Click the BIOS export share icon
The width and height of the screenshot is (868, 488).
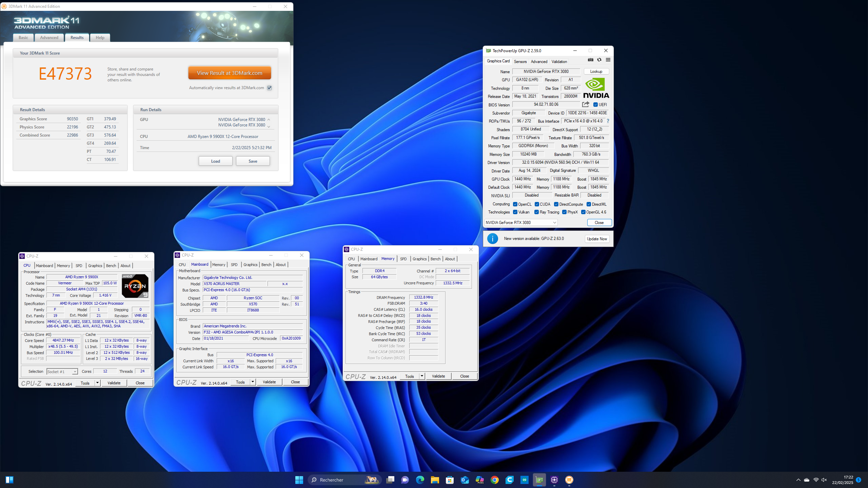point(586,104)
